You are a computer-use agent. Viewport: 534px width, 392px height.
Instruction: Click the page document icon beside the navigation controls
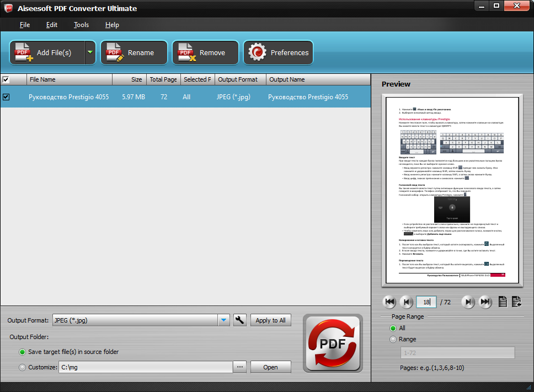[x=502, y=302]
